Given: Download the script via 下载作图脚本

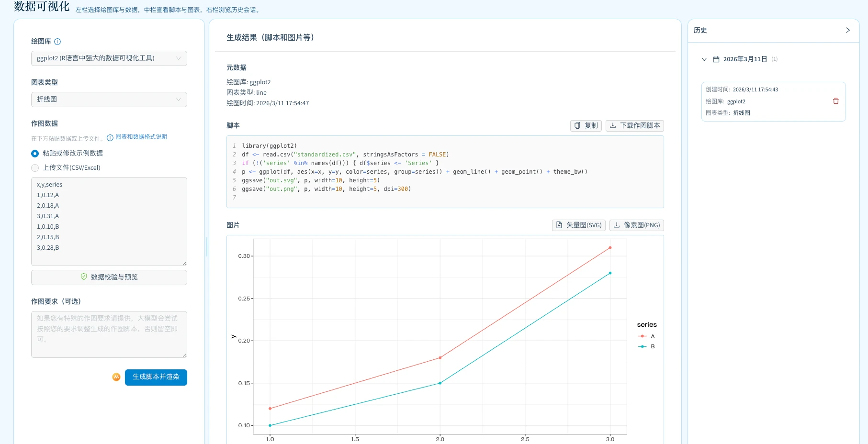Looking at the screenshot, I should tap(635, 126).
